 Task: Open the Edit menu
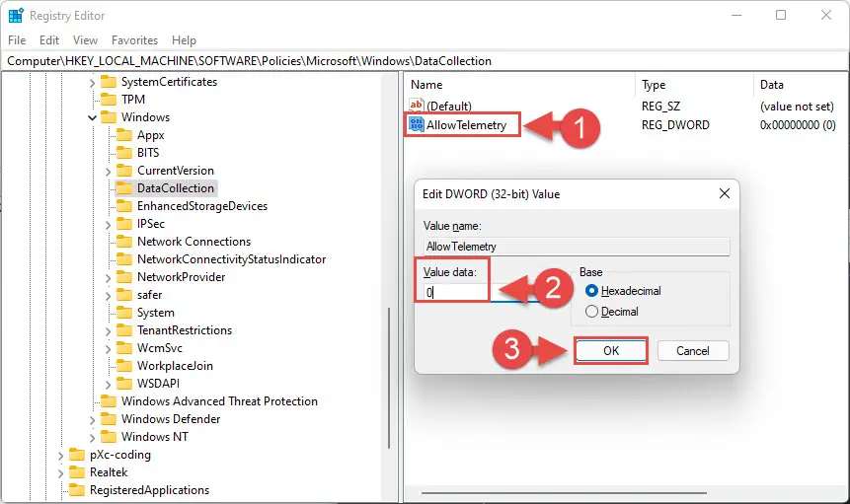(x=48, y=40)
